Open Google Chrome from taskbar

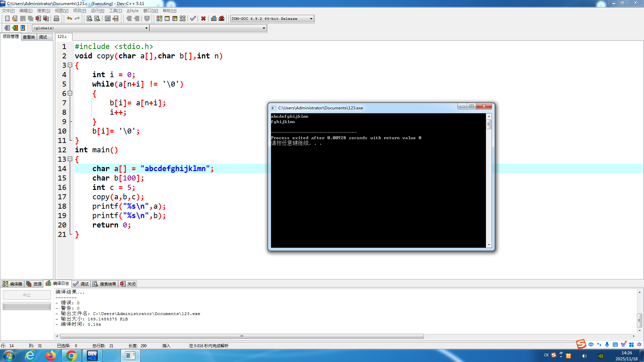click(x=71, y=356)
